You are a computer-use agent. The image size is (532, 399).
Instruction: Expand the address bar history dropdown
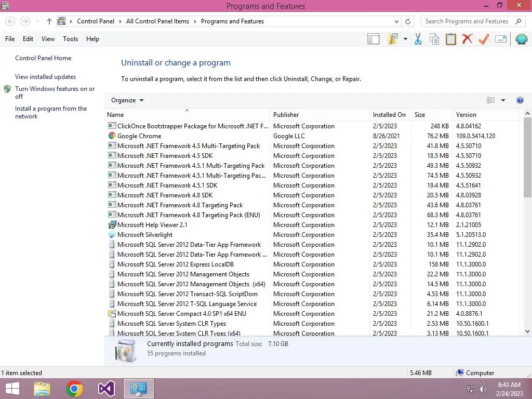coord(396,21)
